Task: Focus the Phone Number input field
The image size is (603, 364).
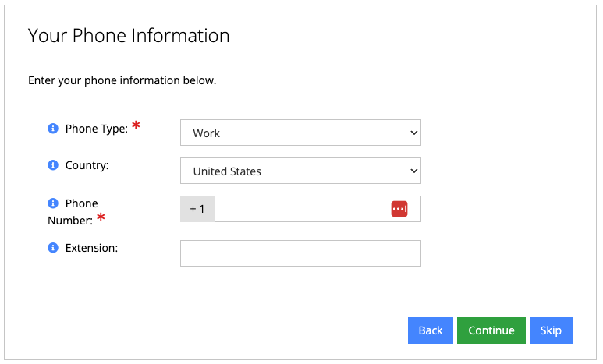Action: click(300, 209)
